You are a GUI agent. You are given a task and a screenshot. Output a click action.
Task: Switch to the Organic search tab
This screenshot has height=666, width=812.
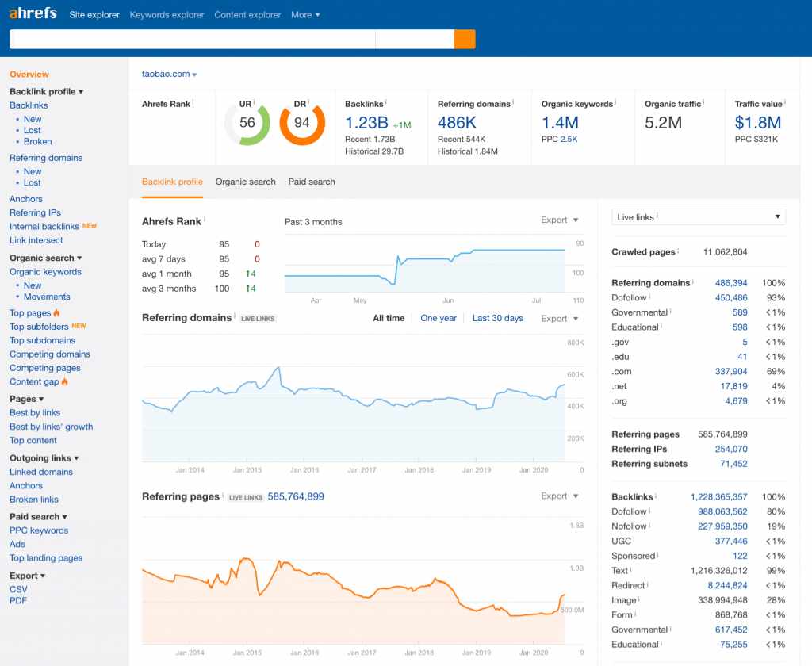[246, 182]
